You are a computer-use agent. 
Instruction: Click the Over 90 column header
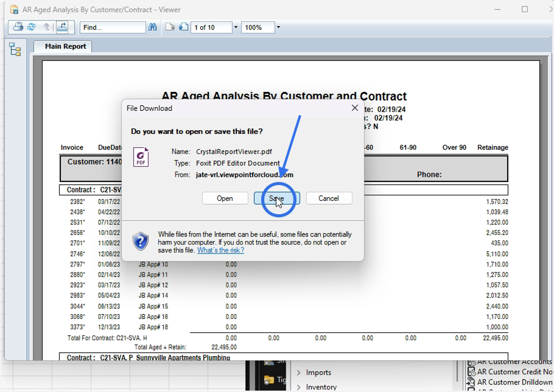[x=454, y=147]
